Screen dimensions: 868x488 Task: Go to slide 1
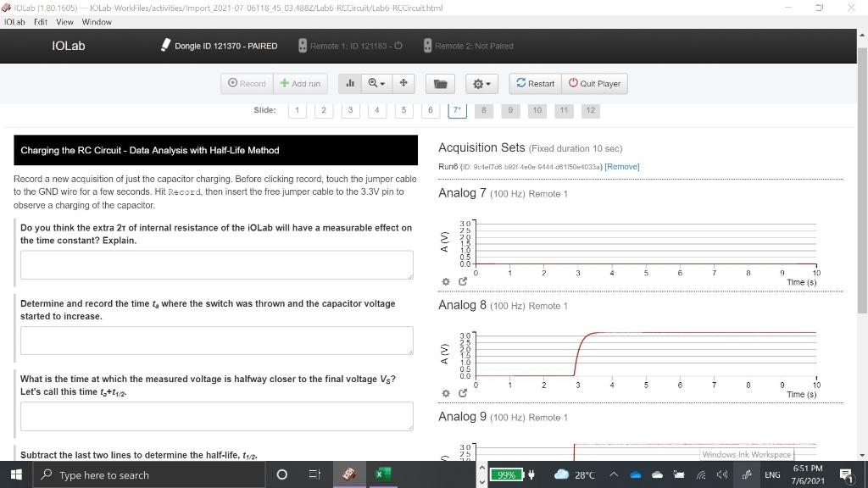coord(298,109)
